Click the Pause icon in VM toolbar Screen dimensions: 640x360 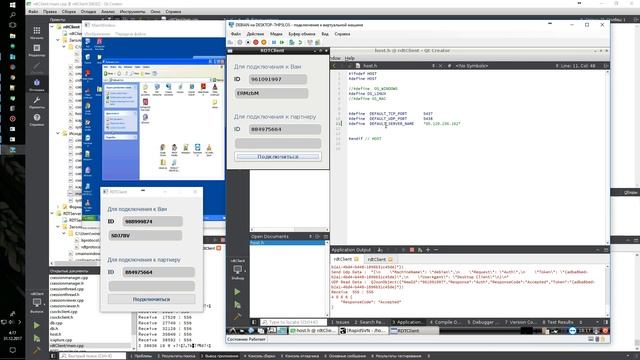[274, 42]
